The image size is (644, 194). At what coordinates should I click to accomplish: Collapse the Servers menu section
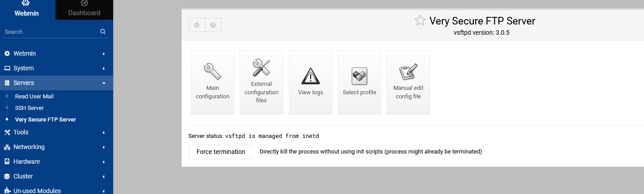pyautogui.click(x=56, y=83)
